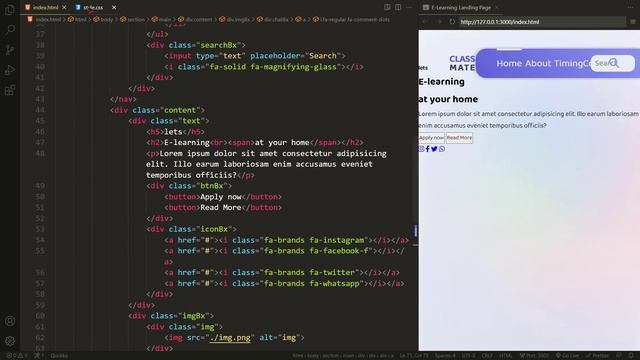Click the Apply now button in preview
This screenshot has width=640, height=360.
point(431,138)
